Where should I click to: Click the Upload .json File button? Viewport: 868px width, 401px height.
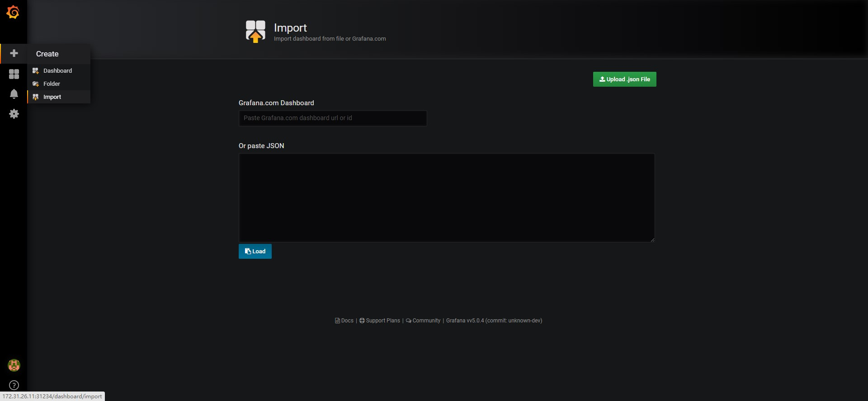click(624, 79)
